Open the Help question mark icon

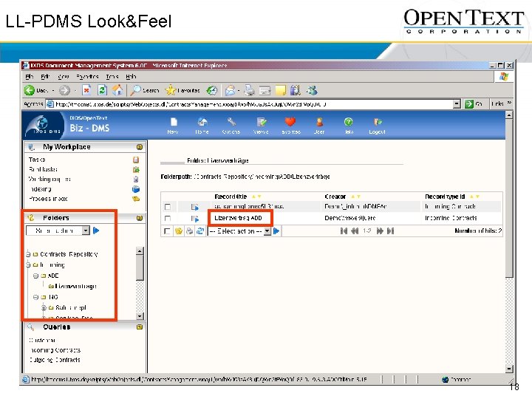coord(349,122)
